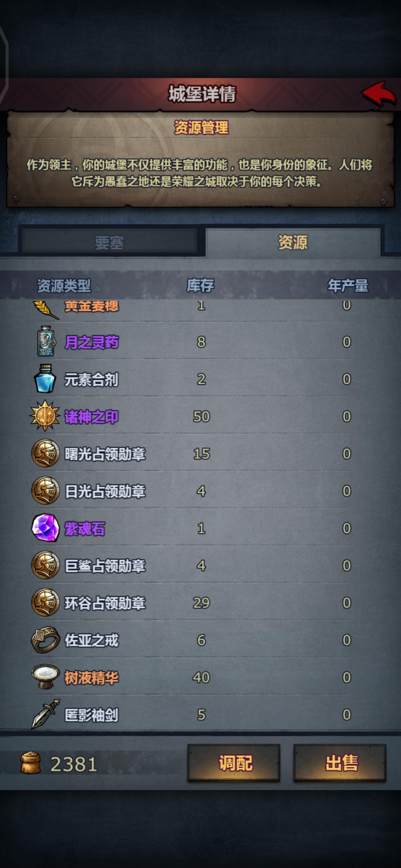Screen dimensions: 401x868
Task: Choose the 日光占领勋章 resource entry
Action: (200, 490)
